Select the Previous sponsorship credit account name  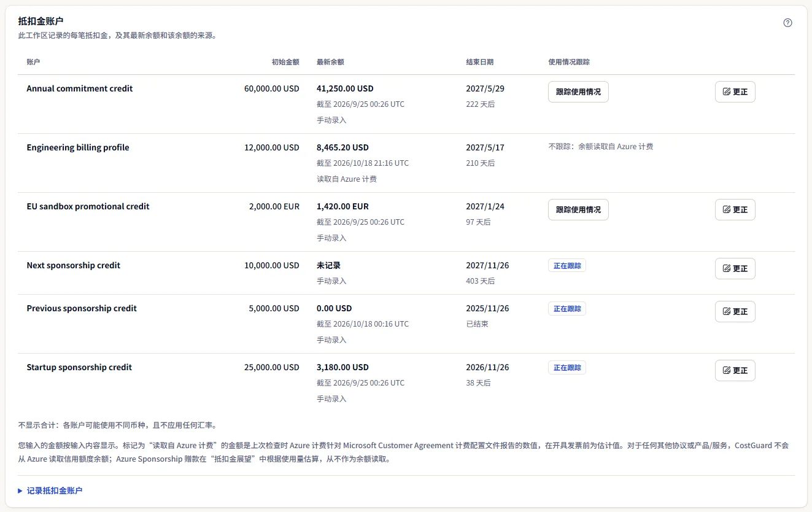pos(82,308)
